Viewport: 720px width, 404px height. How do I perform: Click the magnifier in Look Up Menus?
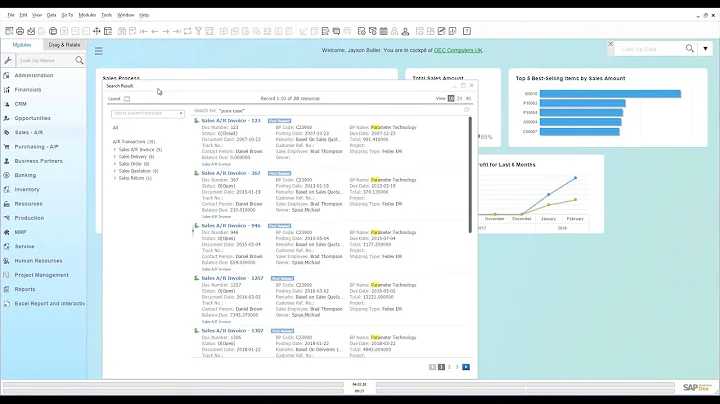coord(79,60)
